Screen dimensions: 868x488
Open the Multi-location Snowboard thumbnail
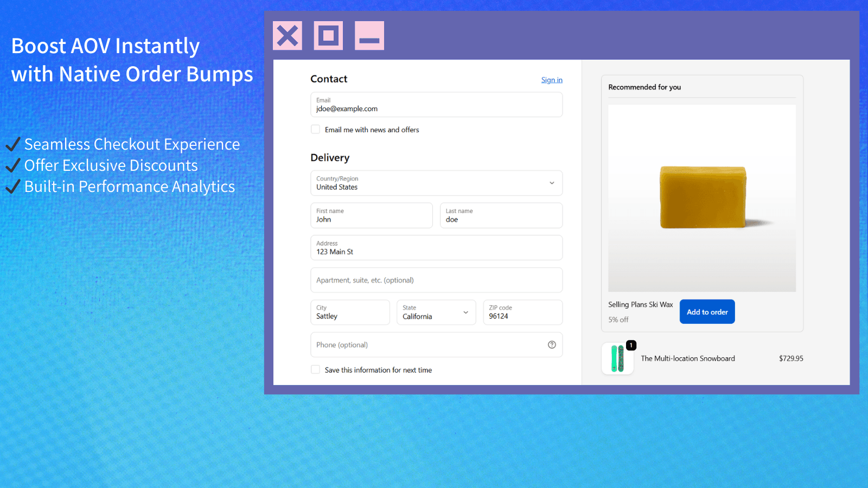coord(617,358)
